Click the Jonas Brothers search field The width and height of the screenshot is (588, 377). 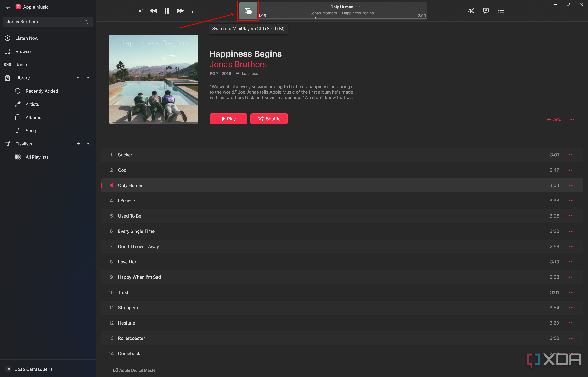coord(44,22)
